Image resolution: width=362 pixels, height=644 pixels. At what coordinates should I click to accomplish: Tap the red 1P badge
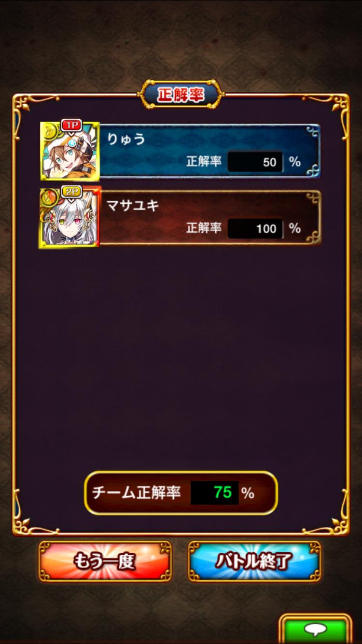point(72,125)
